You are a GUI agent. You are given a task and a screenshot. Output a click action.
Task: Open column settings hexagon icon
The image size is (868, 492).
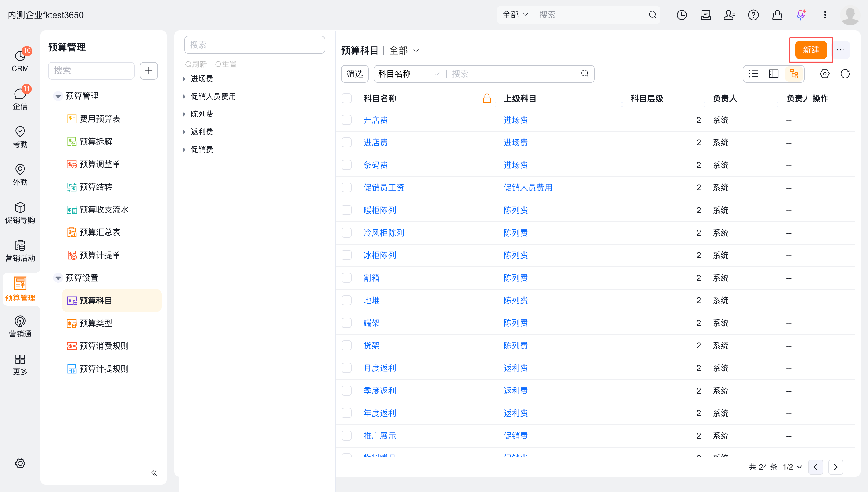coord(824,74)
